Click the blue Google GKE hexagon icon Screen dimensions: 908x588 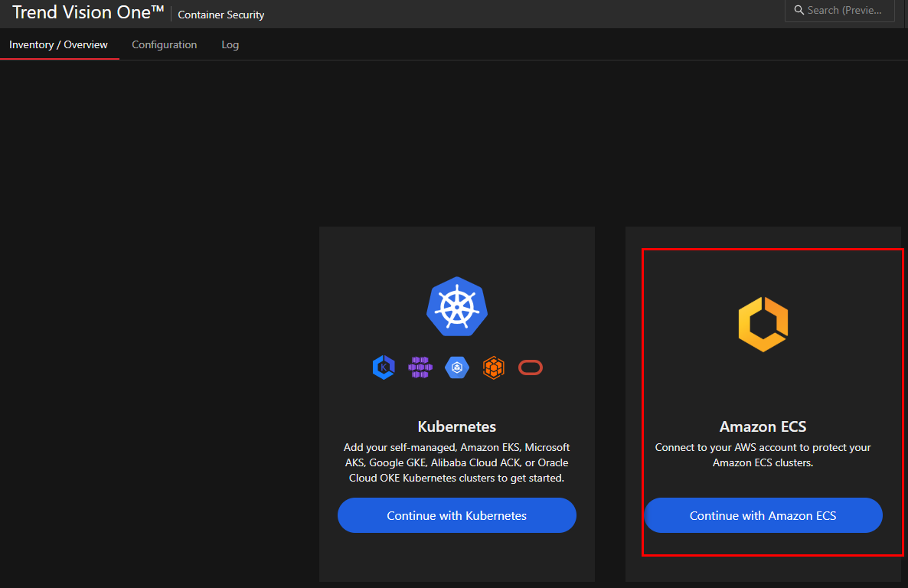(457, 367)
